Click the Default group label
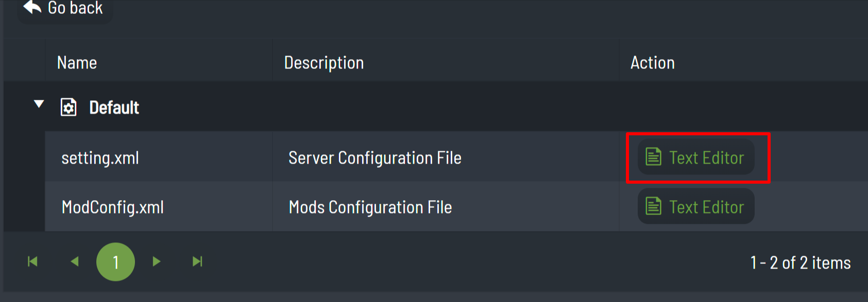 [x=114, y=108]
